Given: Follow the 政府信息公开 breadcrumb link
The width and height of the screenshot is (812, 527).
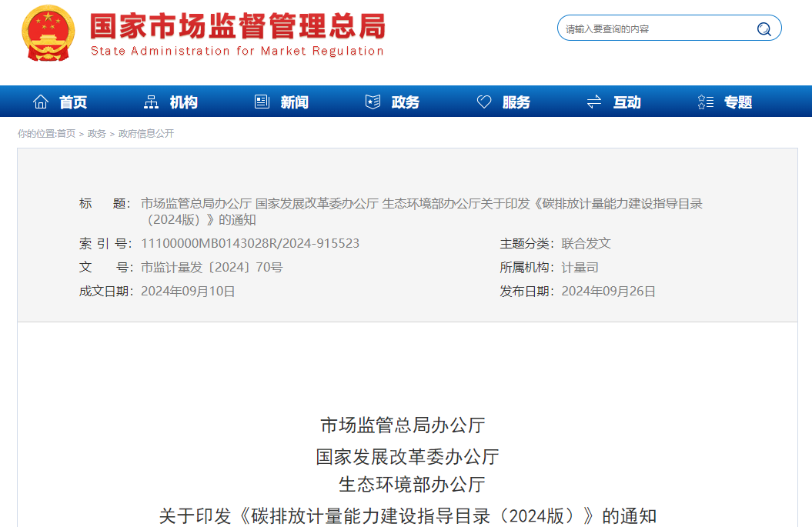Looking at the screenshot, I should pyautogui.click(x=146, y=134).
